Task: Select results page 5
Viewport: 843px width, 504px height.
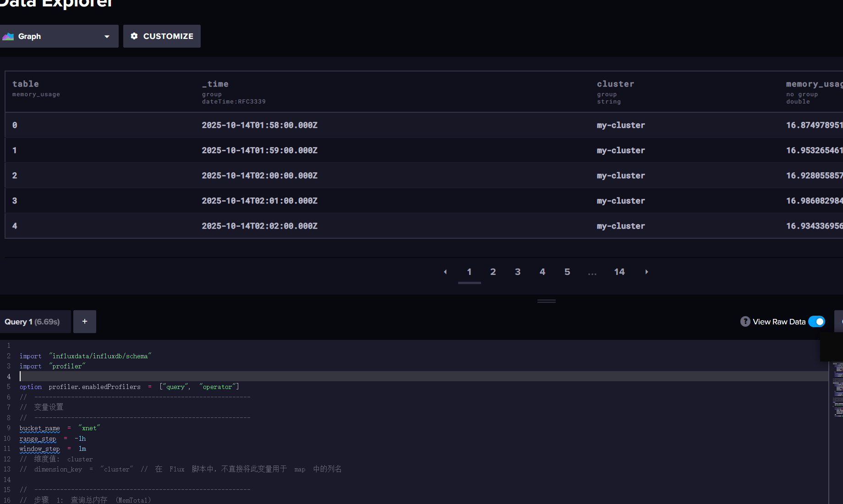Action: pos(567,272)
